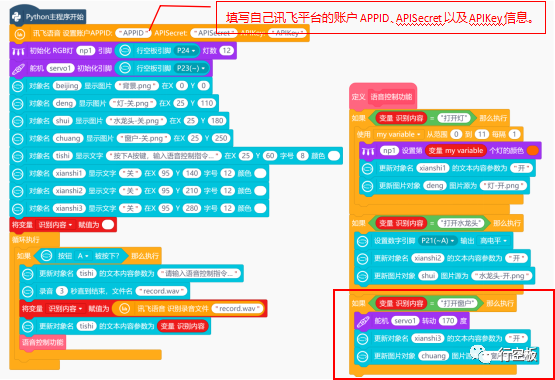Click the "打开灯" comparison text field

click(454, 118)
